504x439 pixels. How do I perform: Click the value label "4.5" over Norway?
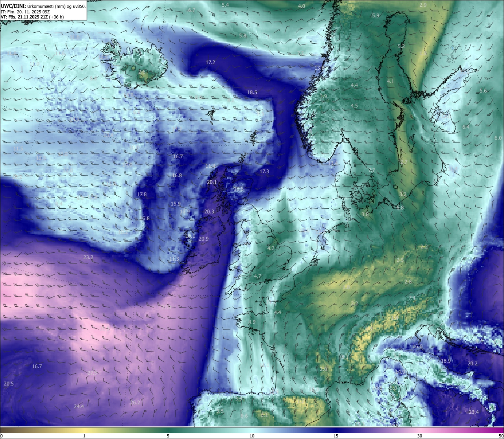pos(354,106)
